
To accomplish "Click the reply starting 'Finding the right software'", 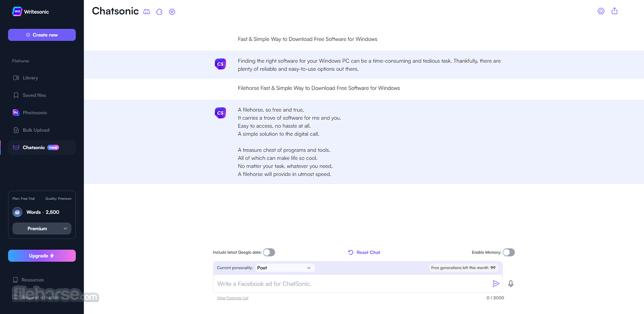I will point(369,65).
